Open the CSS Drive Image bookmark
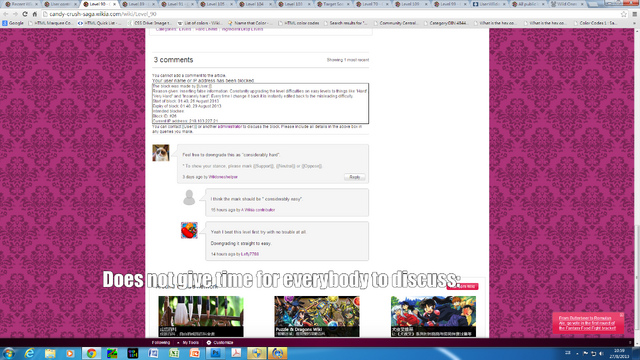This screenshot has height=360, width=640. [151, 23]
